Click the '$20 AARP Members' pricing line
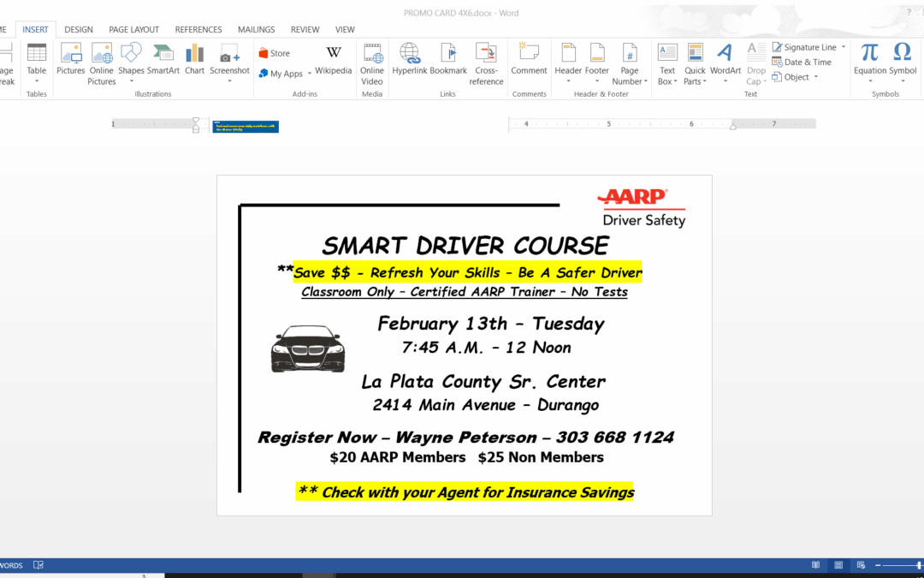Viewport: 924px width, 578px height. pos(467,457)
